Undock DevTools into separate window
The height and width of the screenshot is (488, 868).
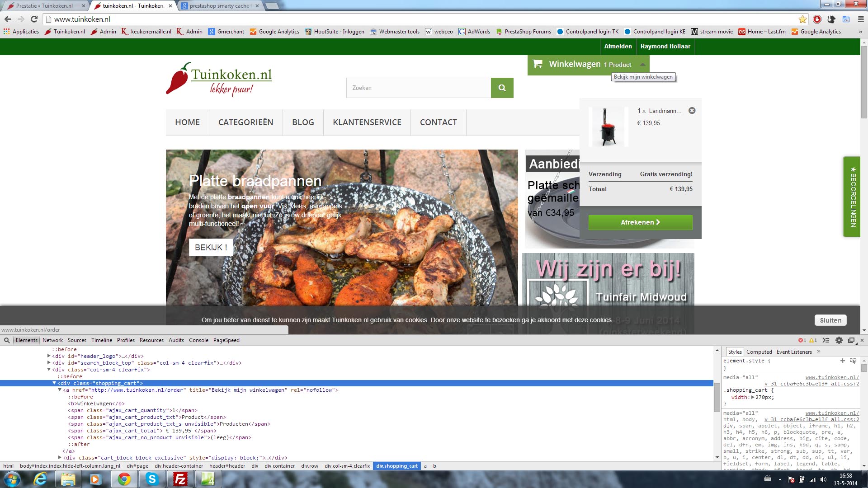coord(851,340)
